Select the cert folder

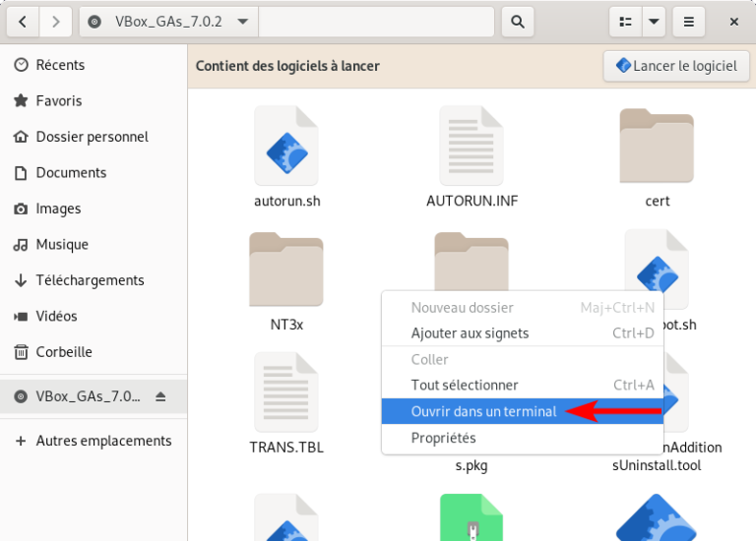657,146
